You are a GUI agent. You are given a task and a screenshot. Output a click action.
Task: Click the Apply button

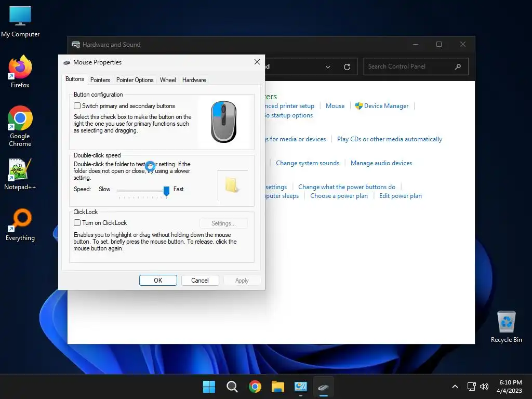click(242, 280)
